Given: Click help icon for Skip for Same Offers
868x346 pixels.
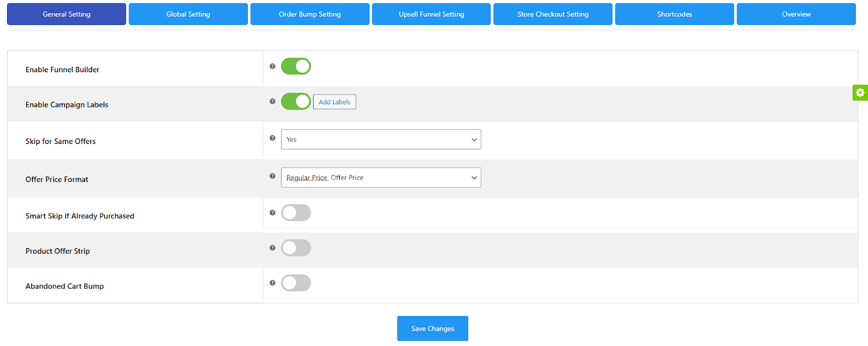Looking at the screenshot, I should (x=272, y=138).
